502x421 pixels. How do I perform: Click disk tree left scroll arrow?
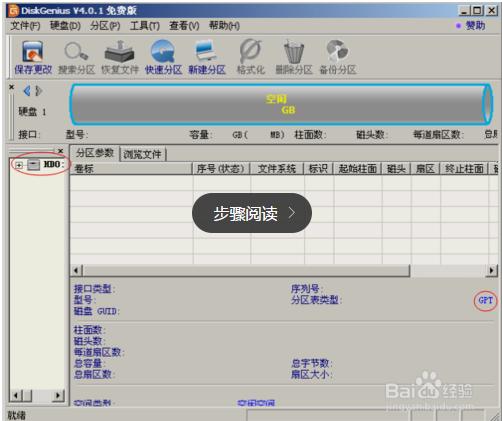(16, 396)
